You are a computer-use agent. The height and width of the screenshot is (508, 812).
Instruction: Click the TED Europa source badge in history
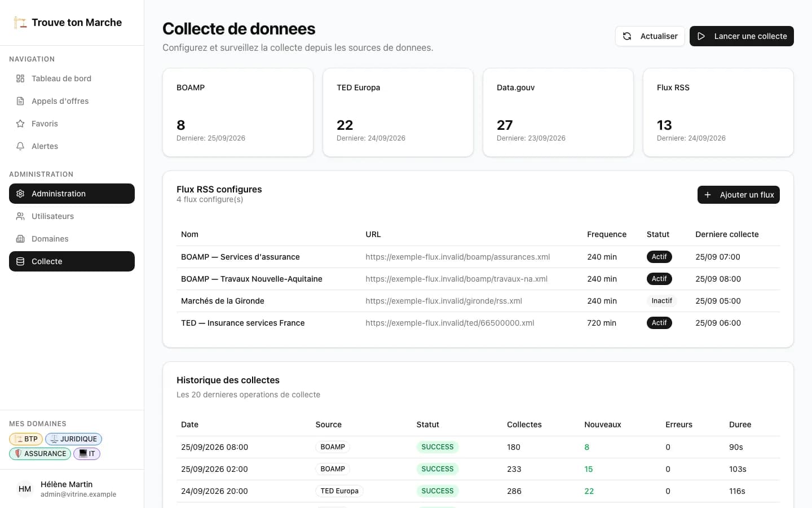tap(339, 491)
